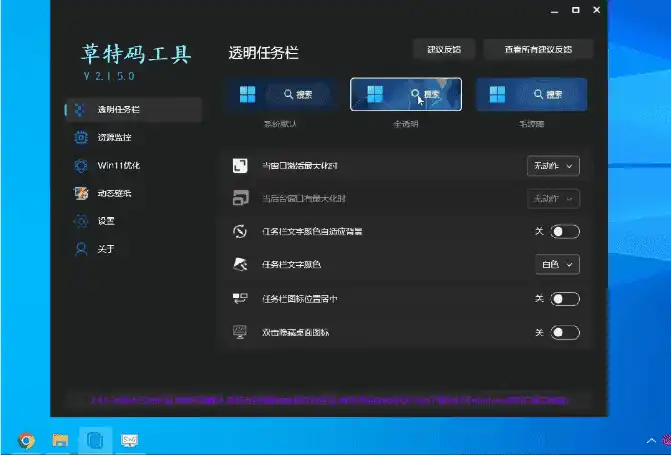Viewport: 671px width, 455px height.
Task: Click the 透明任务栏 sidebar icon
Action: (x=80, y=110)
